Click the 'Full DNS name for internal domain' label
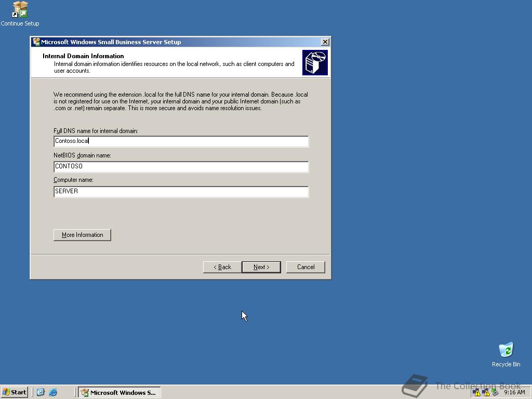 (96, 131)
